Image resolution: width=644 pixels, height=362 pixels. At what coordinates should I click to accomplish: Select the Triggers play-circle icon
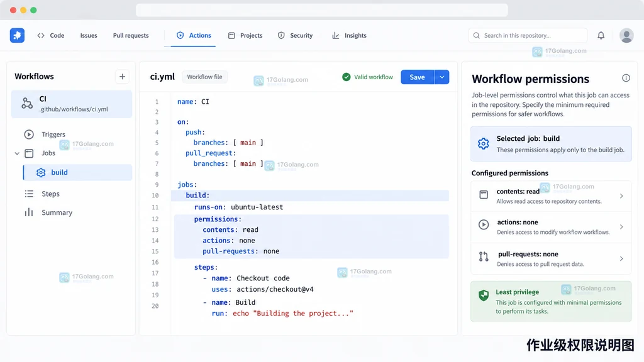click(x=29, y=134)
